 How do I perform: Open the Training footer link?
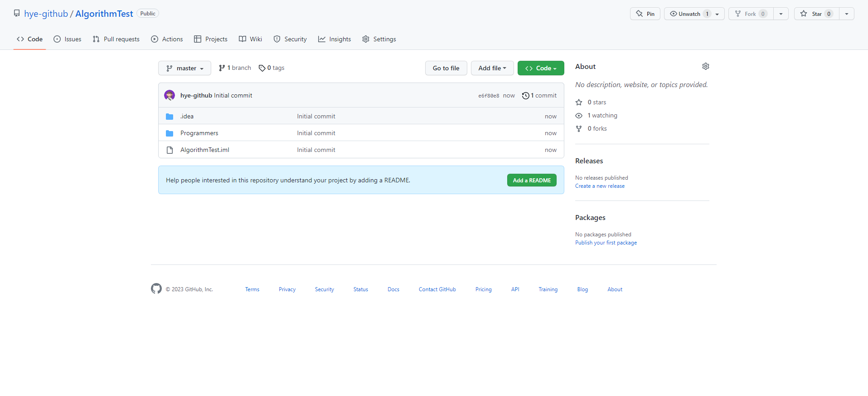pyautogui.click(x=548, y=289)
